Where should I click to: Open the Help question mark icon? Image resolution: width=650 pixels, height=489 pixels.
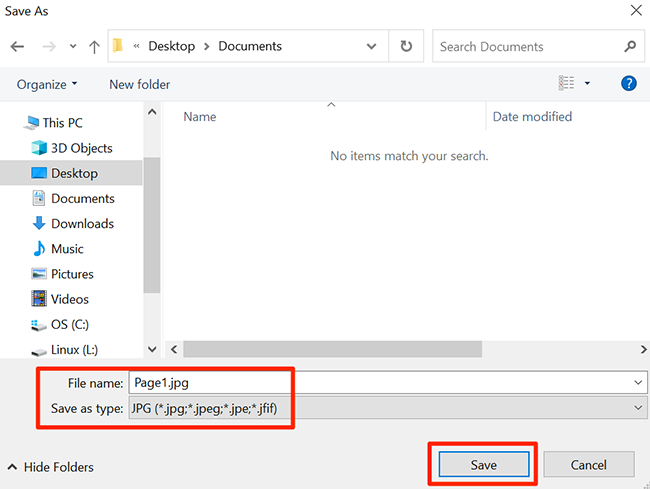tap(629, 84)
